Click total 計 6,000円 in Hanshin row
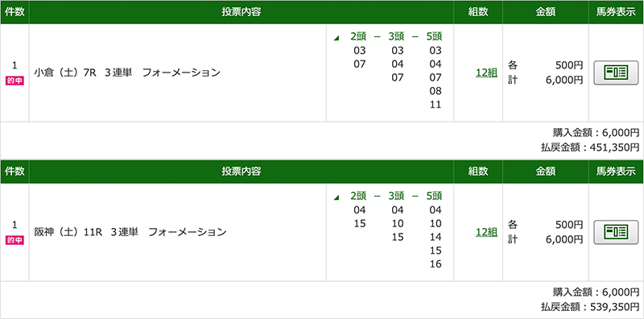 [546, 240]
